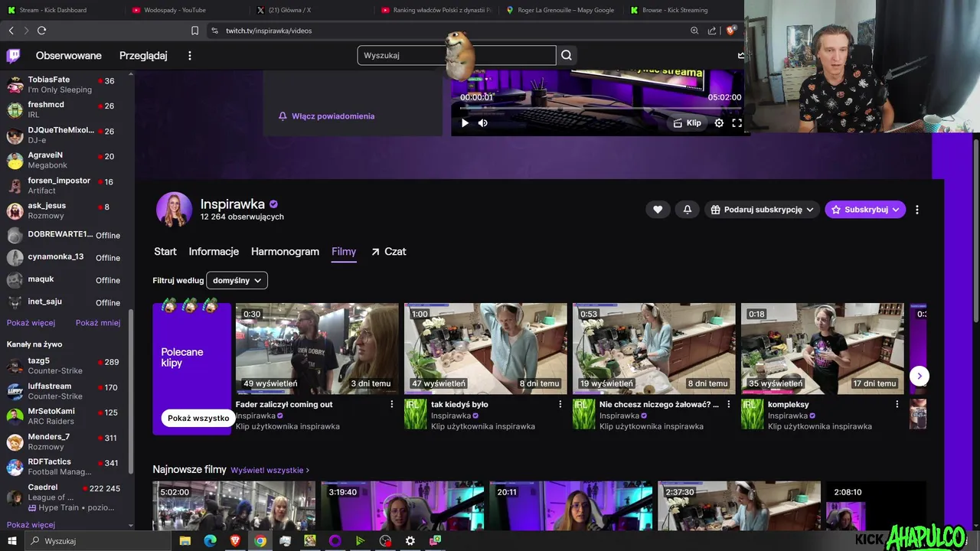Click the search magnifier button
The image size is (980, 551).
click(567, 55)
